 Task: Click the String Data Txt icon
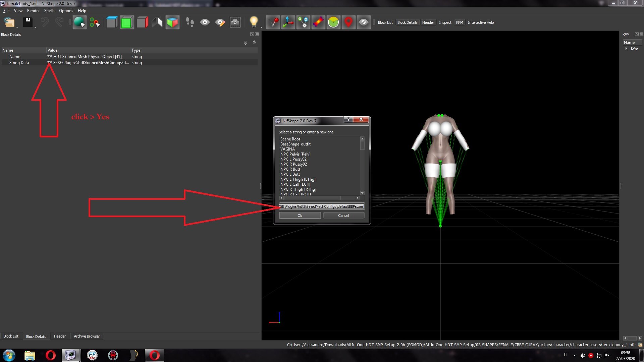(49, 62)
